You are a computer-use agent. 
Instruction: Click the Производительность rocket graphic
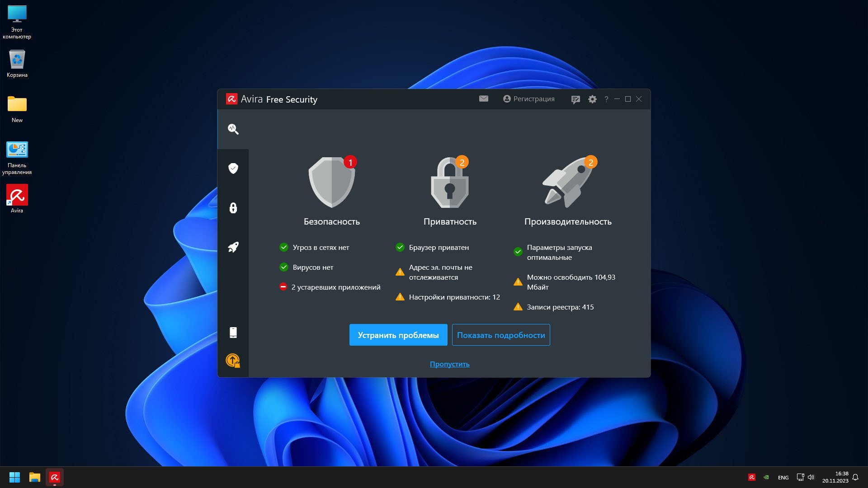[568, 183]
